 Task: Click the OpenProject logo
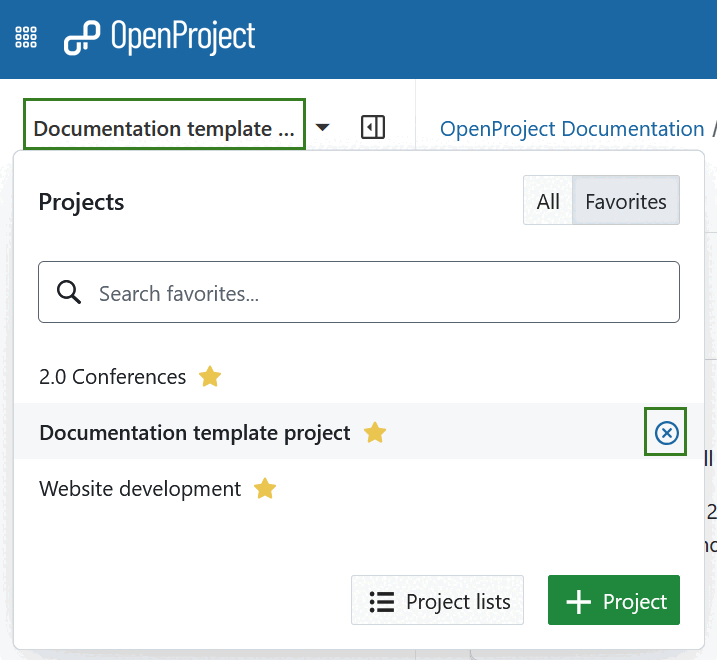160,38
